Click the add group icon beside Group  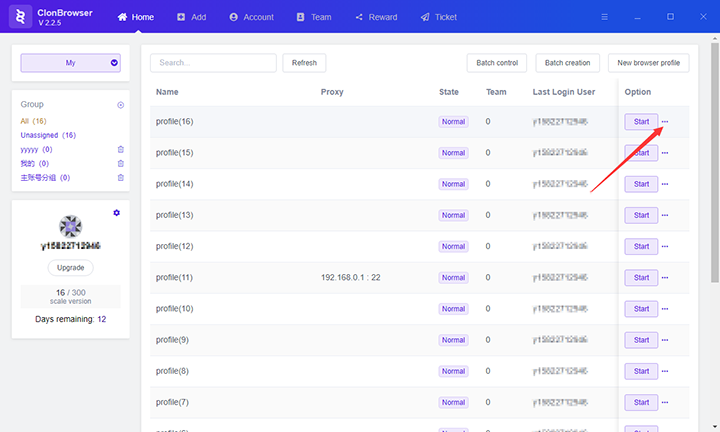click(121, 105)
